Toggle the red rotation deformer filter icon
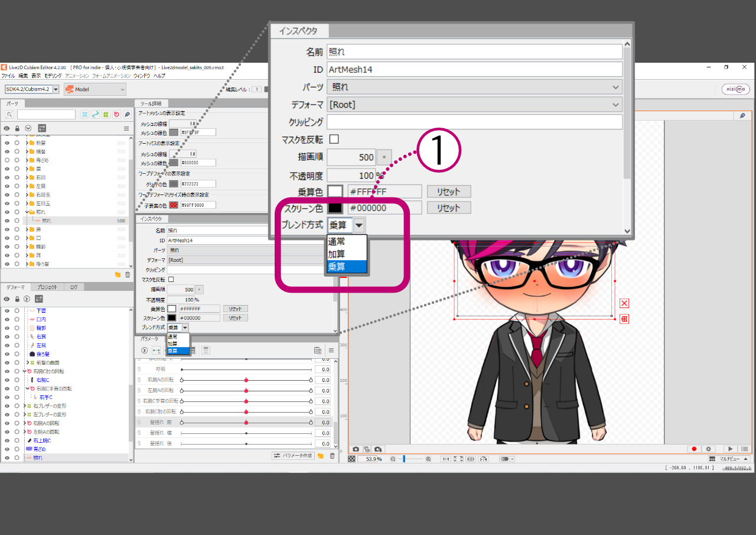Viewport: 756px width, 535px height. tap(116, 115)
